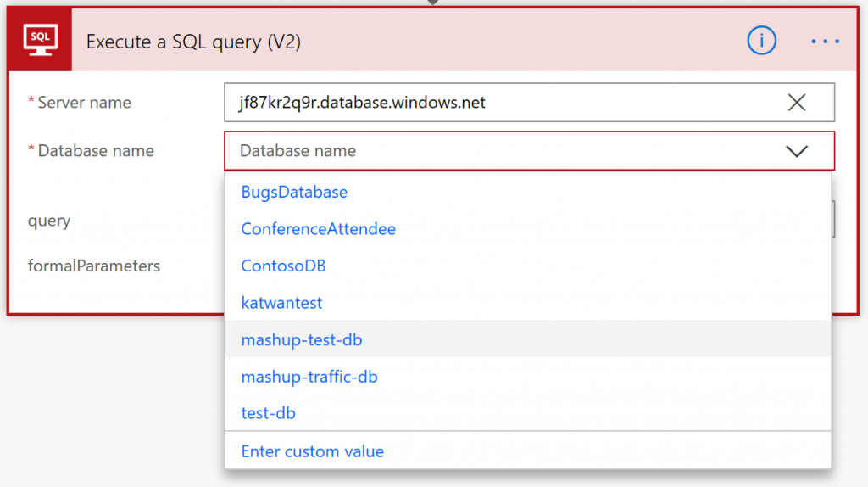Image resolution: width=868 pixels, height=487 pixels.
Task: Open the action info icon
Action: click(x=761, y=41)
